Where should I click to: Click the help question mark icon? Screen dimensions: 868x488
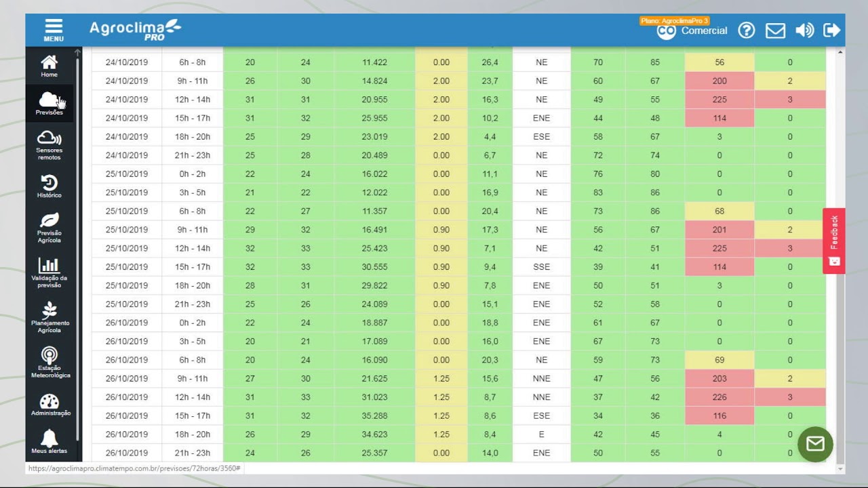tap(747, 30)
